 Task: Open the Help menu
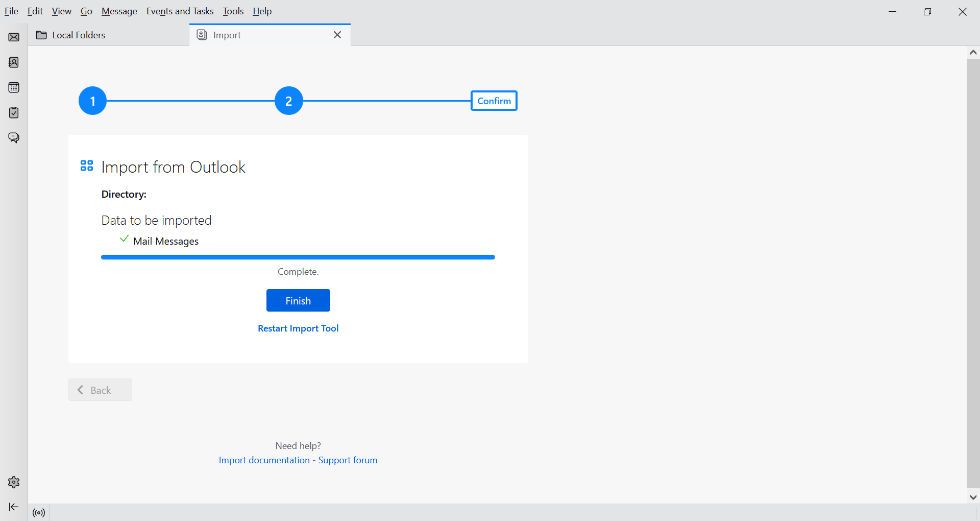262,11
